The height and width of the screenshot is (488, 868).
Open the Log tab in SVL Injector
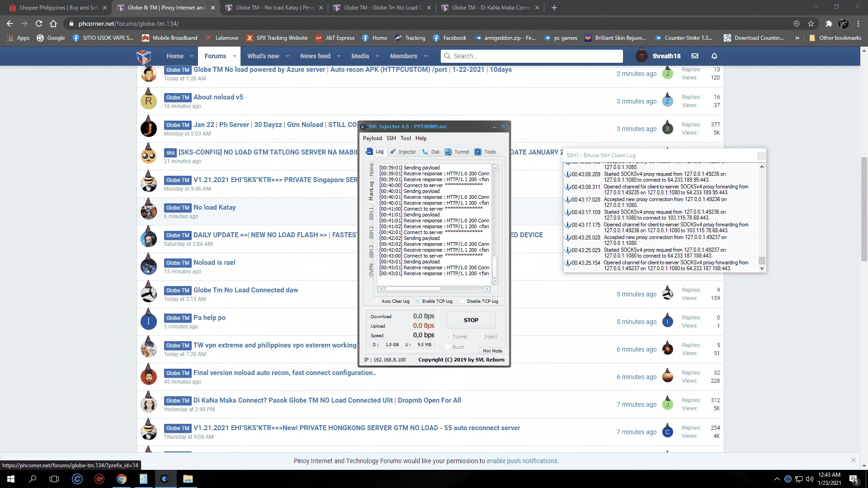pyautogui.click(x=375, y=152)
